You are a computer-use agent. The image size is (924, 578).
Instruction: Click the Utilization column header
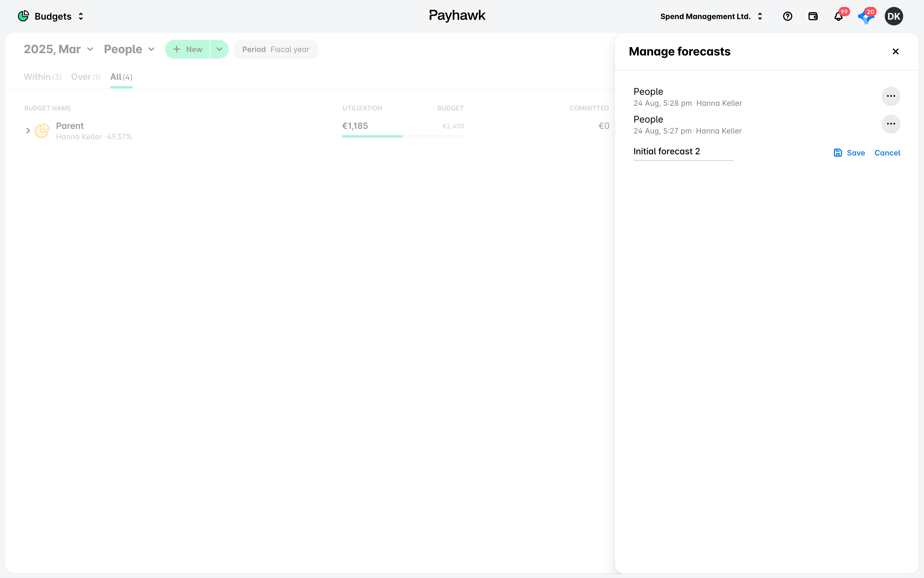[x=362, y=108]
